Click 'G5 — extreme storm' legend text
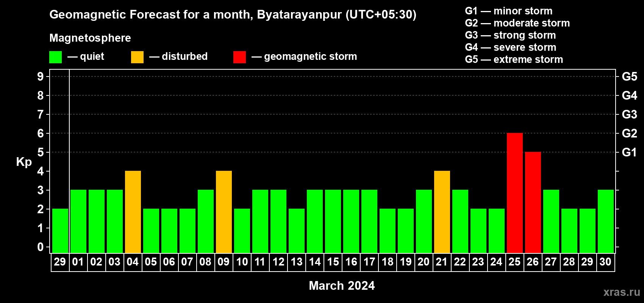This screenshot has height=303, width=644. (514, 59)
